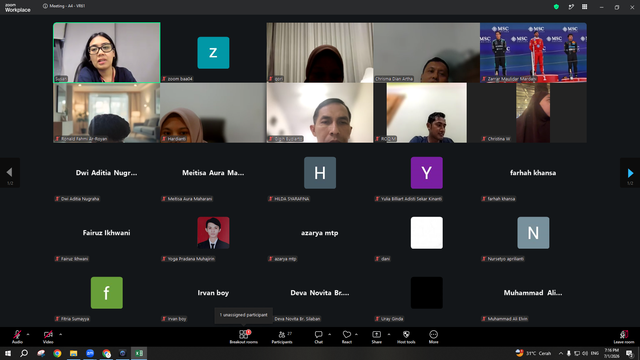Expand share options arrow beside Share
Image resolution: width=640 pixels, height=360 pixels.
click(x=389, y=334)
